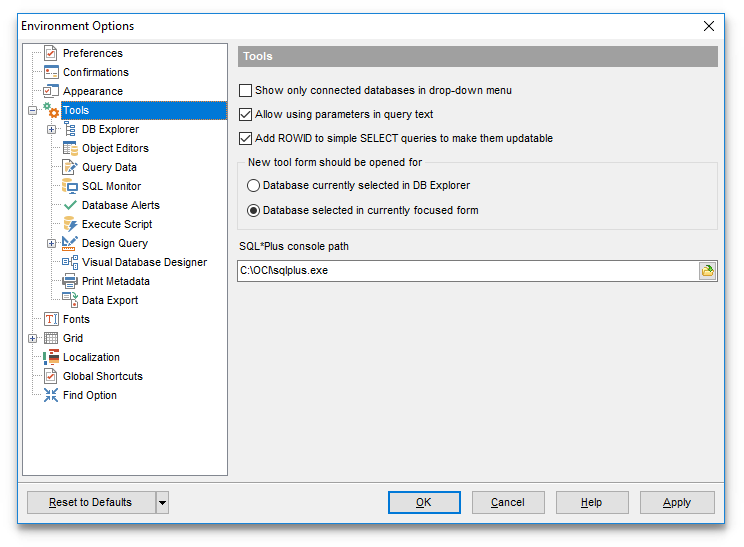The width and height of the screenshot is (744, 547).
Task: Open Visual Database Designer options
Action: pos(144,262)
